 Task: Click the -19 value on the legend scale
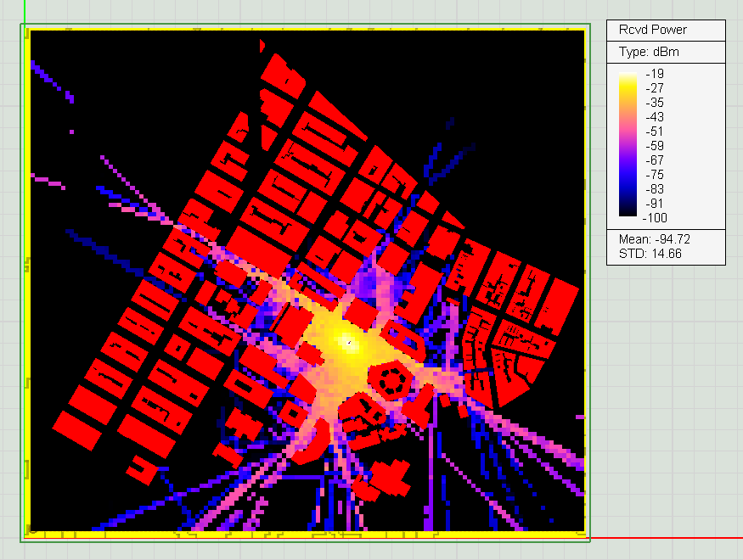655,74
